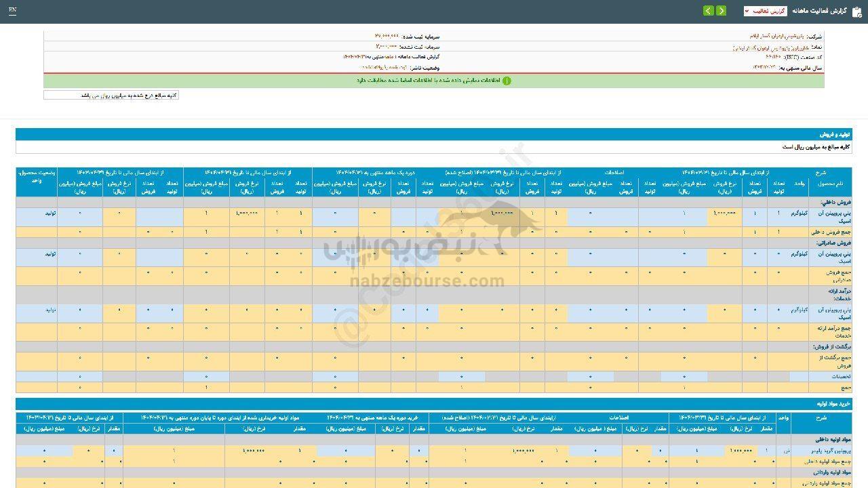Click the company name next to شرکت
The image size is (868, 488).
click(777, 35)
